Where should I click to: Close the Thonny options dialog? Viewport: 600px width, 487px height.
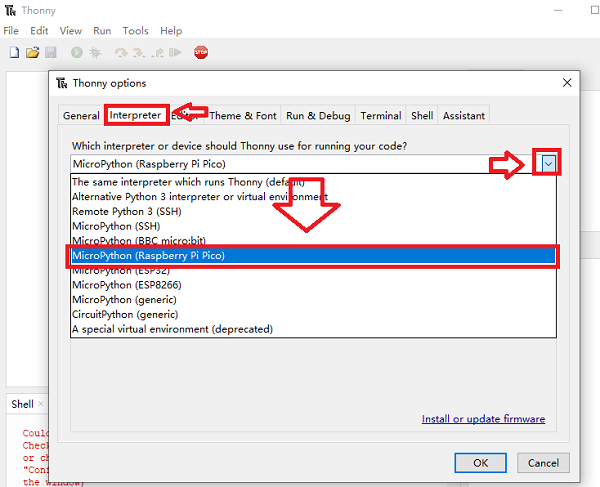click(567, 83)
